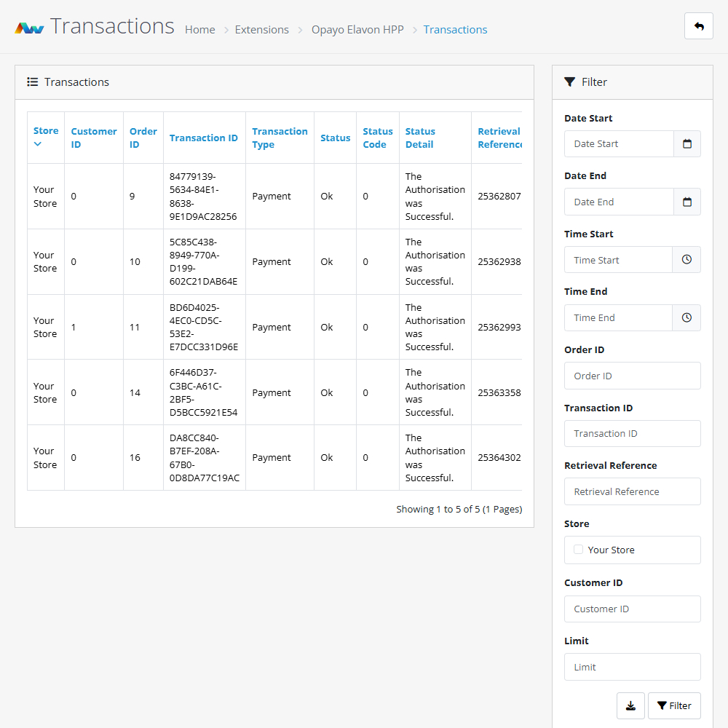Sort by Order ID column header
Screen dimensions: 728x728
pyautogui.click(x=143, y=138)
